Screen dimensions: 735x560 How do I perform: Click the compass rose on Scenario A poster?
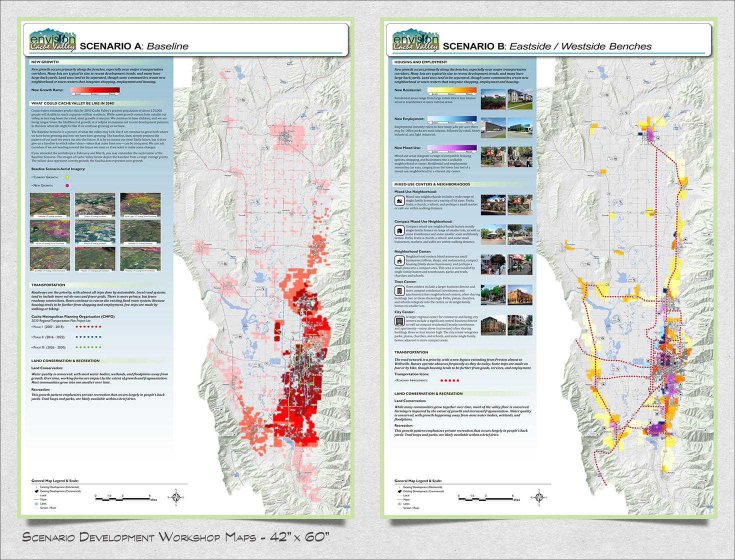(x=176, y=497)
